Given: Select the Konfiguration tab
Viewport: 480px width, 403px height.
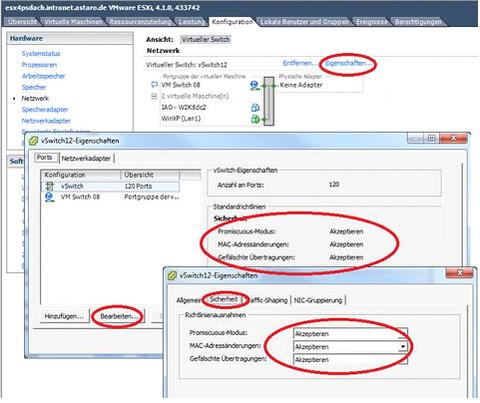Looking at the screenshot, I should (232, 22).
